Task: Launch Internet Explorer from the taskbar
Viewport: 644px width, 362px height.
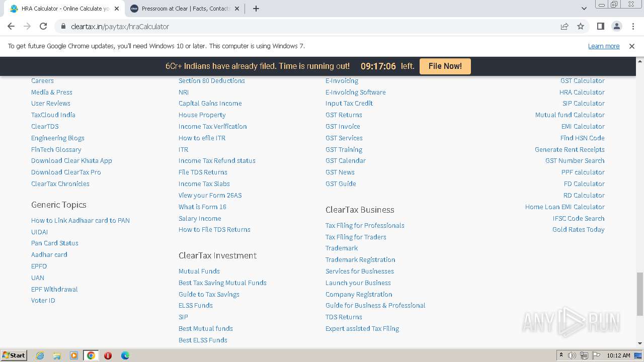Action: pyautogui.click(x=40, y=355)
